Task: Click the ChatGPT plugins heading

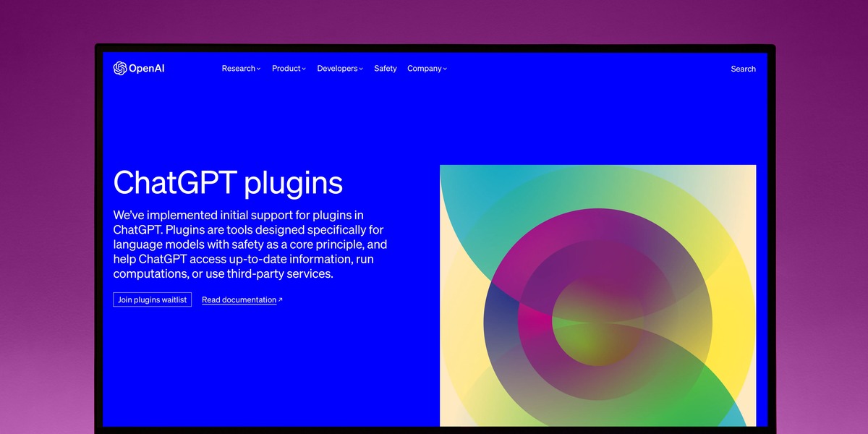Action: (x=228, y=182)
